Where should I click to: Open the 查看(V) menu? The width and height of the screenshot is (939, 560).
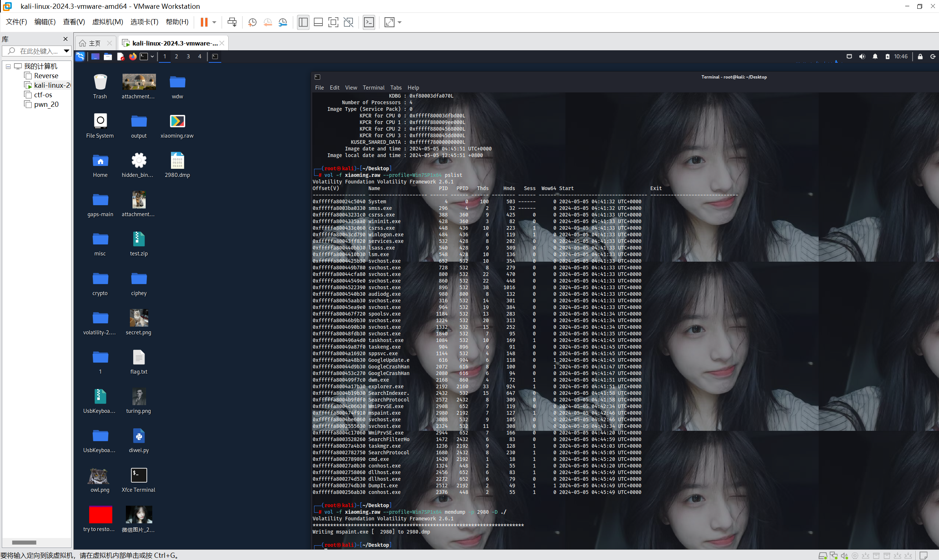tap(73, 22)
